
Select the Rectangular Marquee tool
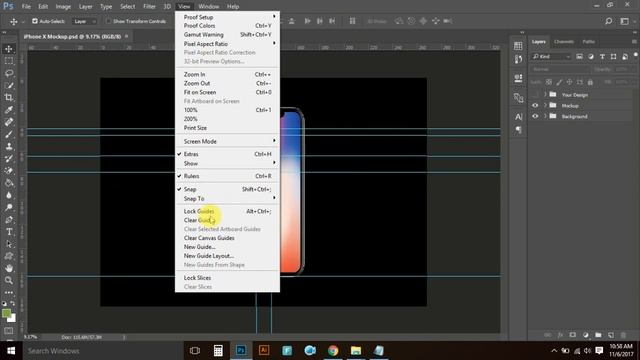pos(9,61)
